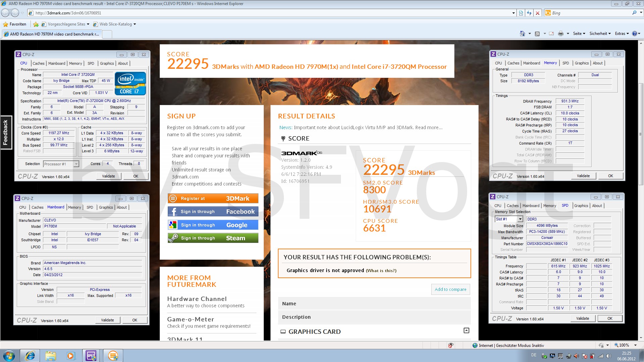The image size is (644, 362).
Task: Open the Hardware Channel link
Action: 197,299
